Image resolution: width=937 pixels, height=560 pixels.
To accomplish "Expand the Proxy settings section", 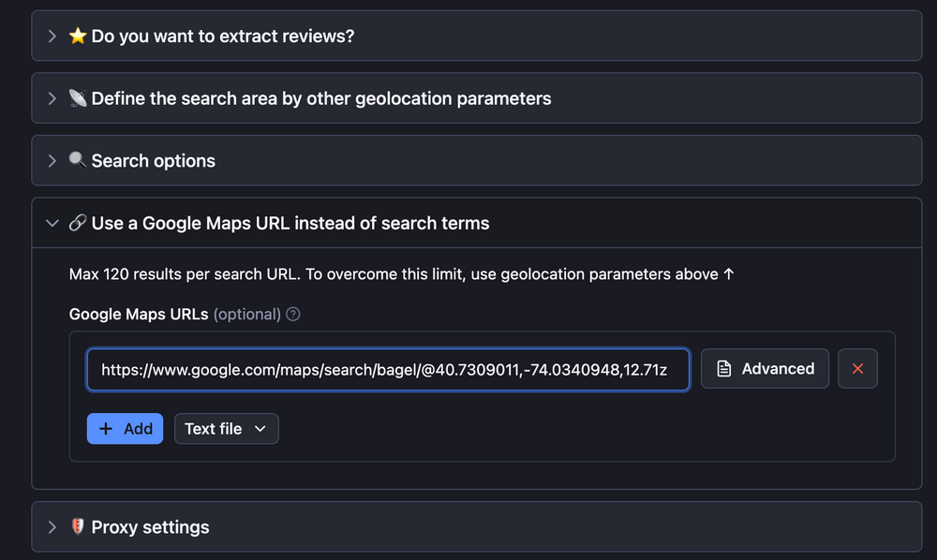I will pyautogui.click(x=52, y=526).
